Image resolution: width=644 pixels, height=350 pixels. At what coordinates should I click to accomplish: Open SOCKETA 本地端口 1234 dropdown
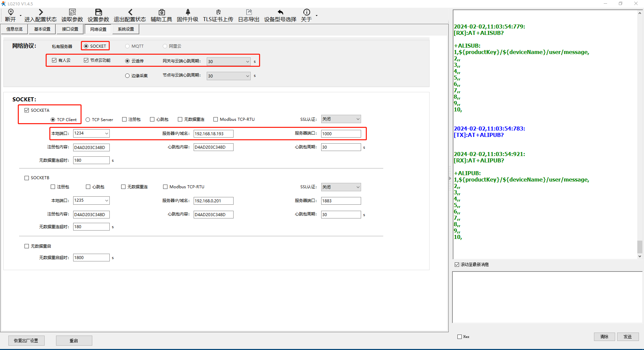(x=91, y=133)
